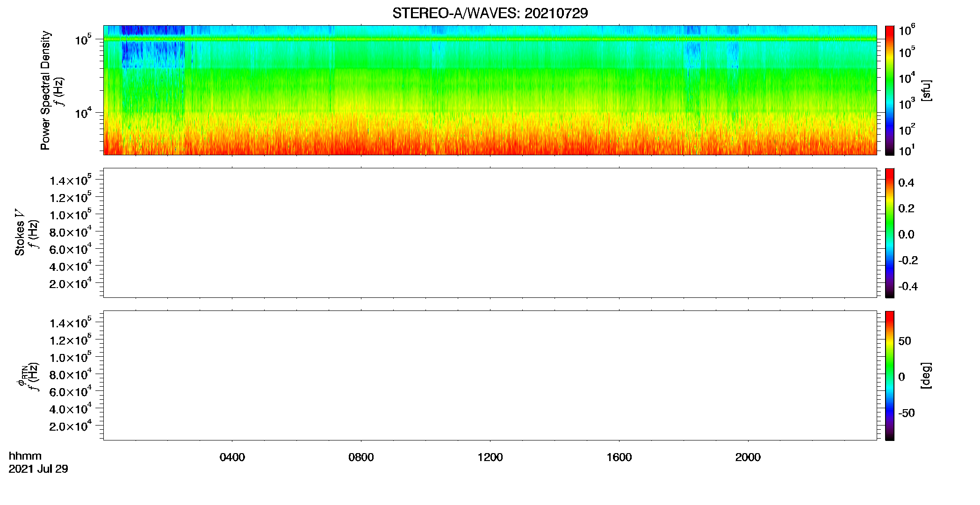980x505 pixels.
Task: Click the 1.0×10^5 tick in Stokes V panel
Action: 71,214
